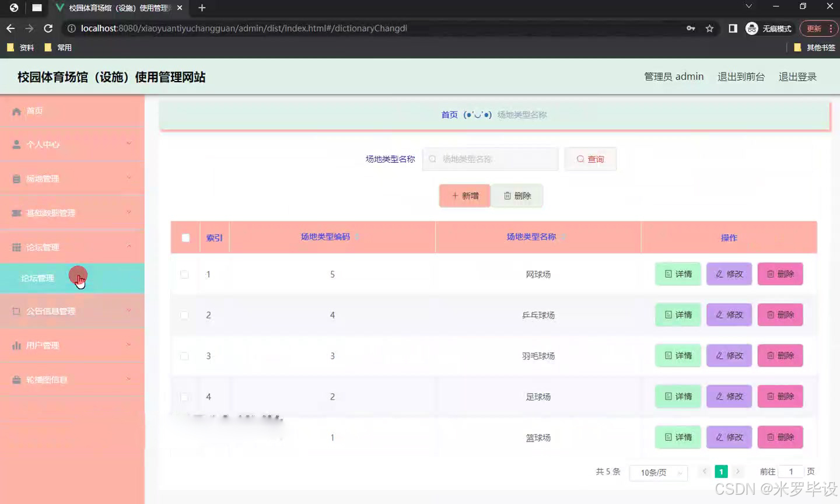
Task: Select page 1 in the pagination
Action: 721,471
